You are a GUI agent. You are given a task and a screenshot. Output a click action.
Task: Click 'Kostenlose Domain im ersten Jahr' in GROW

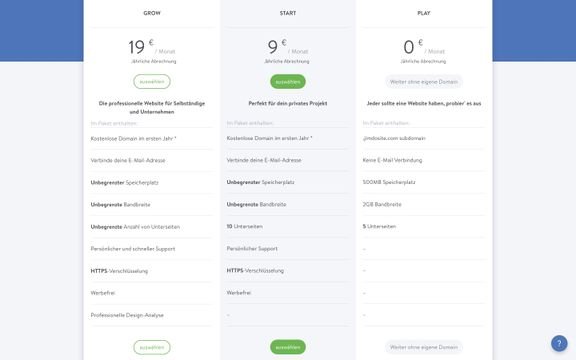pos(133,138)
